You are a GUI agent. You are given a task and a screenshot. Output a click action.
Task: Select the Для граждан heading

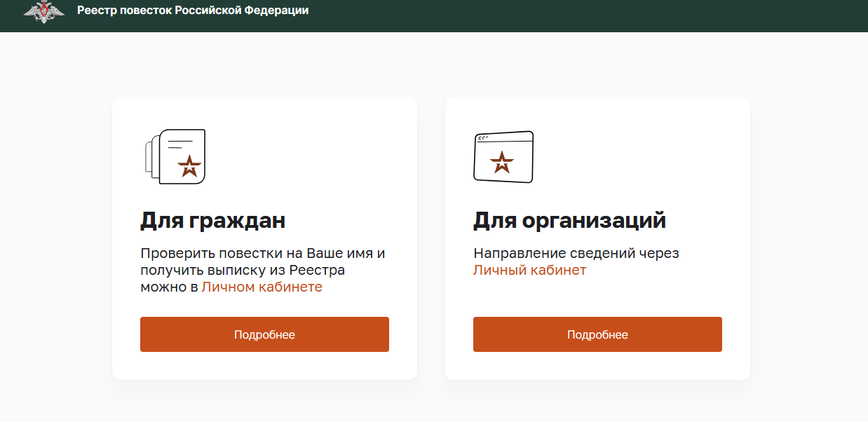click(x=212, y=221)
